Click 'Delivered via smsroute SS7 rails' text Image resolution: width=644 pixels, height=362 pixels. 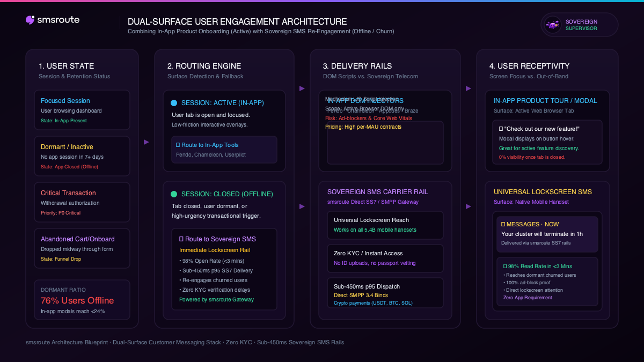click(536, 243)
